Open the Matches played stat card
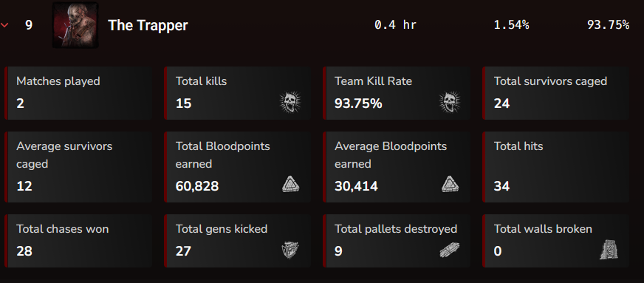This screenshot has height=283, width=644. point(78,93)
